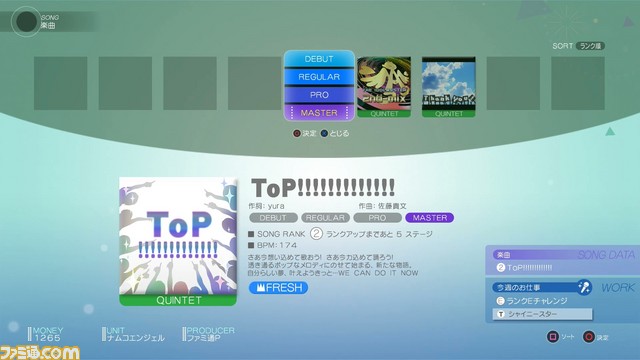Click the ToP!!!!! large jacket artwork

coord(178,241)
